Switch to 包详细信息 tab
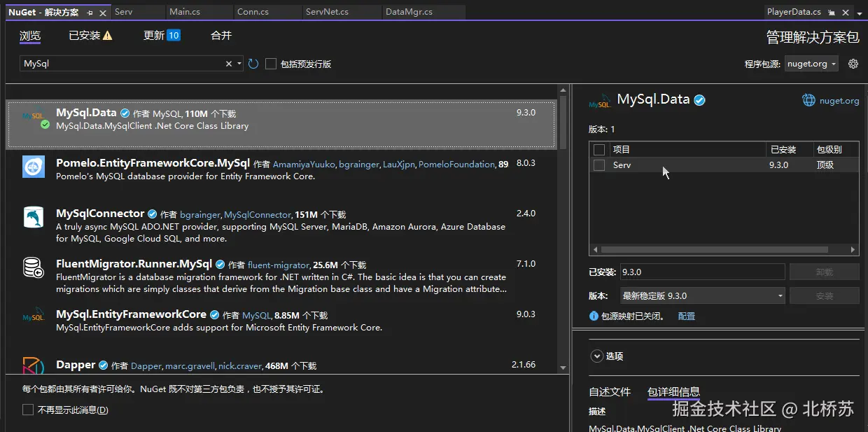The image size is (868, 432). click(x=673, y=391)
